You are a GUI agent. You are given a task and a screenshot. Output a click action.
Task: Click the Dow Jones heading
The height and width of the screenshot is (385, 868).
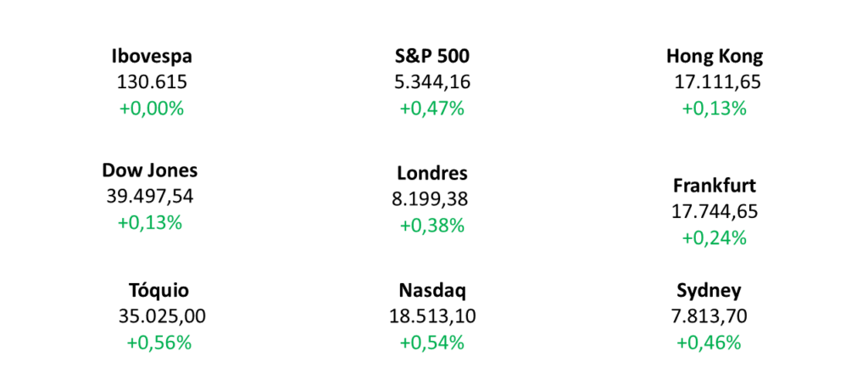click(x=149, y=170)
